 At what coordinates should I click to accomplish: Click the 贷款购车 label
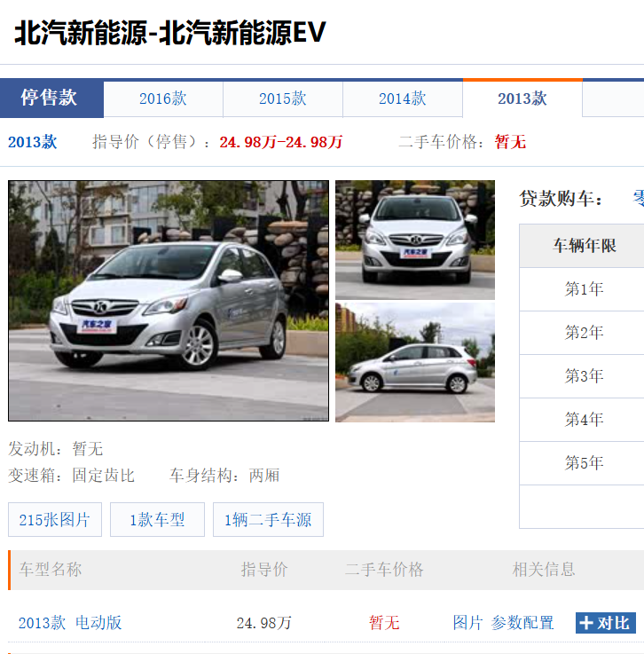561,198
